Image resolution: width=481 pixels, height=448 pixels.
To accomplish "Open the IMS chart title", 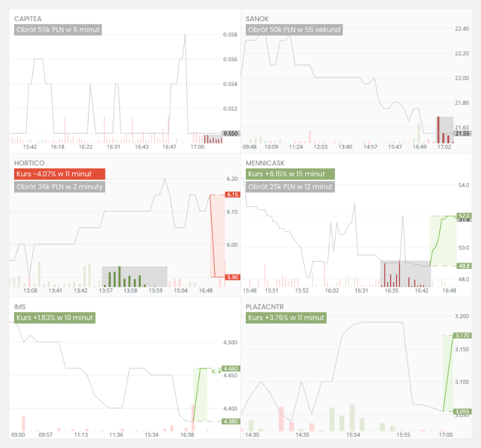I will pos(20,307).
